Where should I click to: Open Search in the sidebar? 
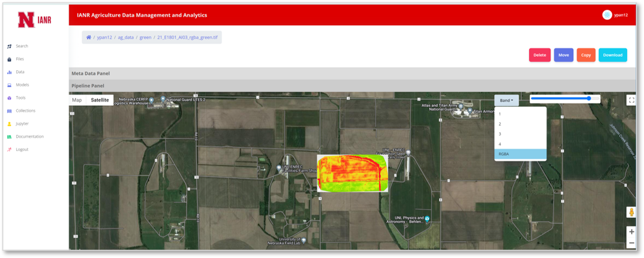pyautogui.click(x=22, y=46)
